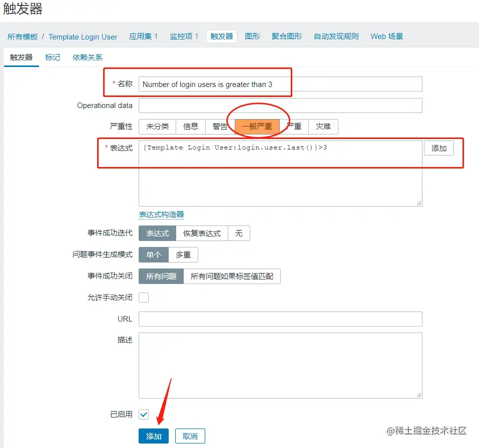Choose 单个 problem event generation mode
This screenshot has width=479, height=448.
point(154,255)
